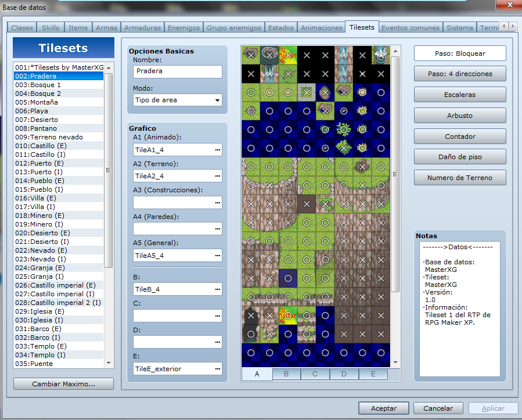Select tileset '005:Montaña' in list
Screen dimensions: 522x420
(x=59, y=102)
